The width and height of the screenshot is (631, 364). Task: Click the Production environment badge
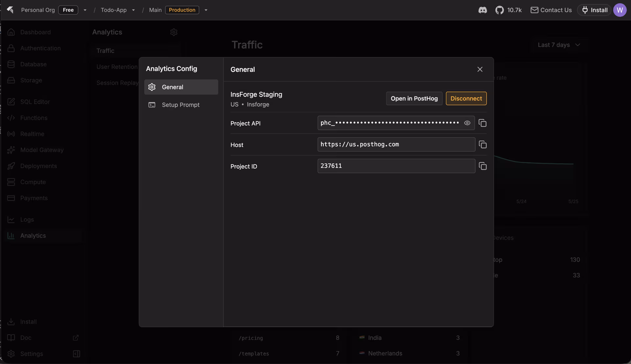pyautogui.click(x=182, y=10)
